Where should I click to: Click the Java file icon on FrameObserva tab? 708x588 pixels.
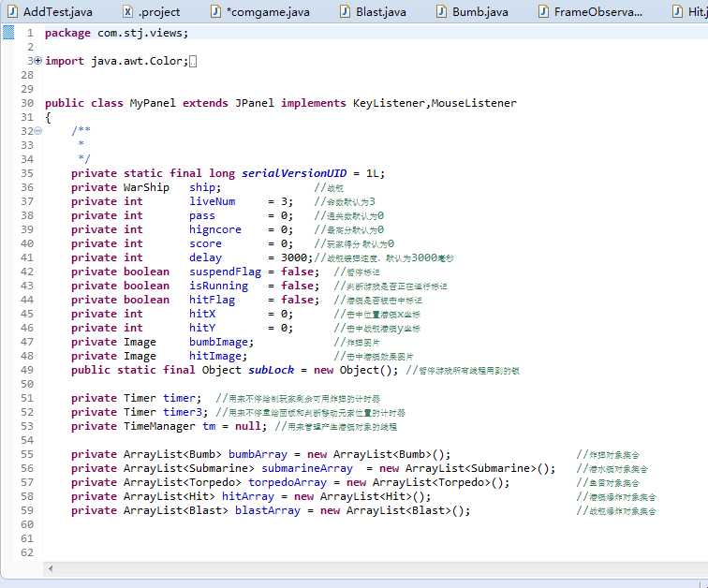(543, 11)
